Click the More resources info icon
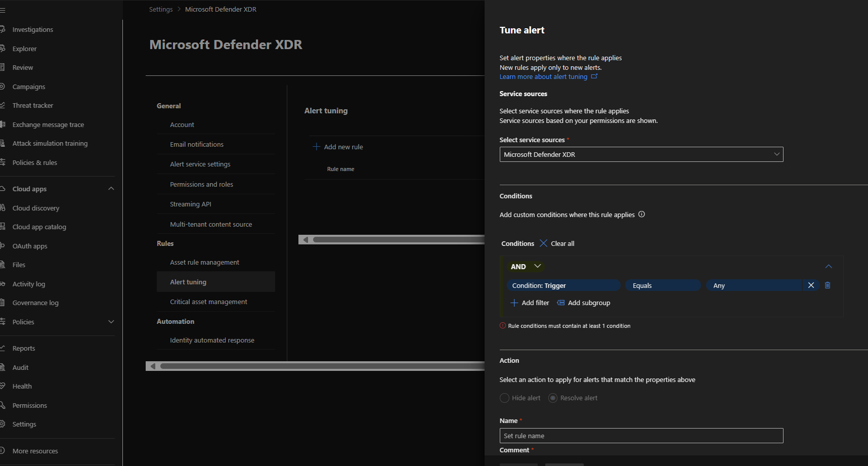Image resolution: width=868 pixels, height=466 pixels. 2,451
